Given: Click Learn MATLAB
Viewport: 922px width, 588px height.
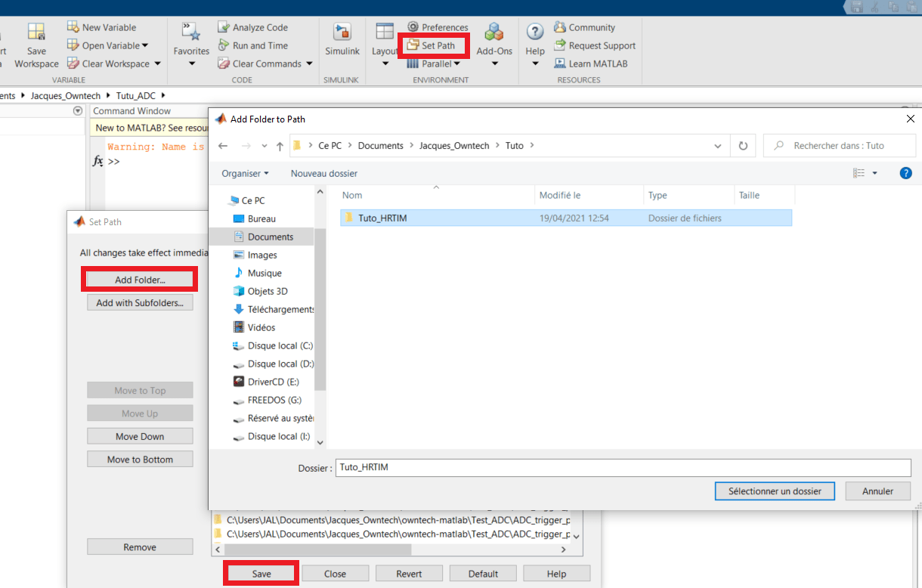Looking at the screenshot, I should (591, 63).
